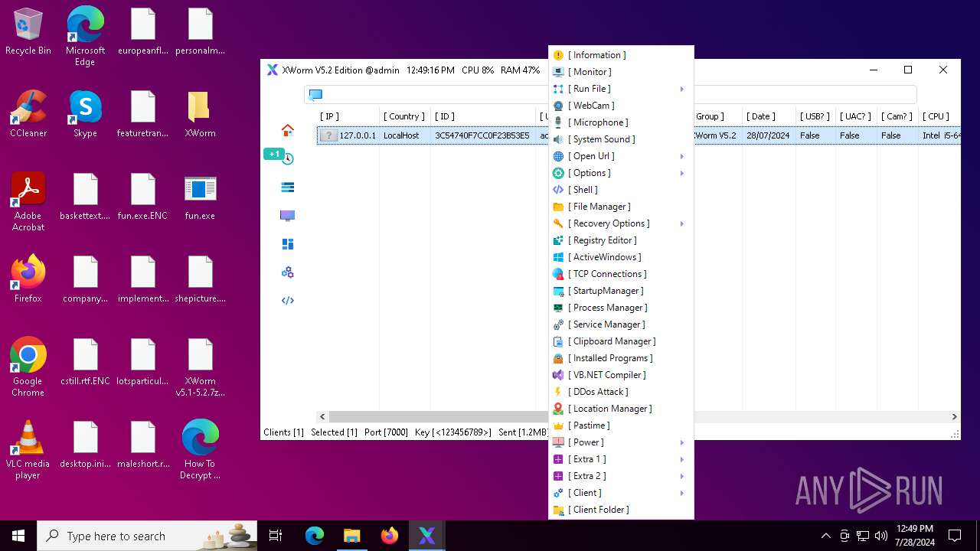Screen dimensions: 980x551
Task: Click the Pastime crown icon
Action: point(558,425)
